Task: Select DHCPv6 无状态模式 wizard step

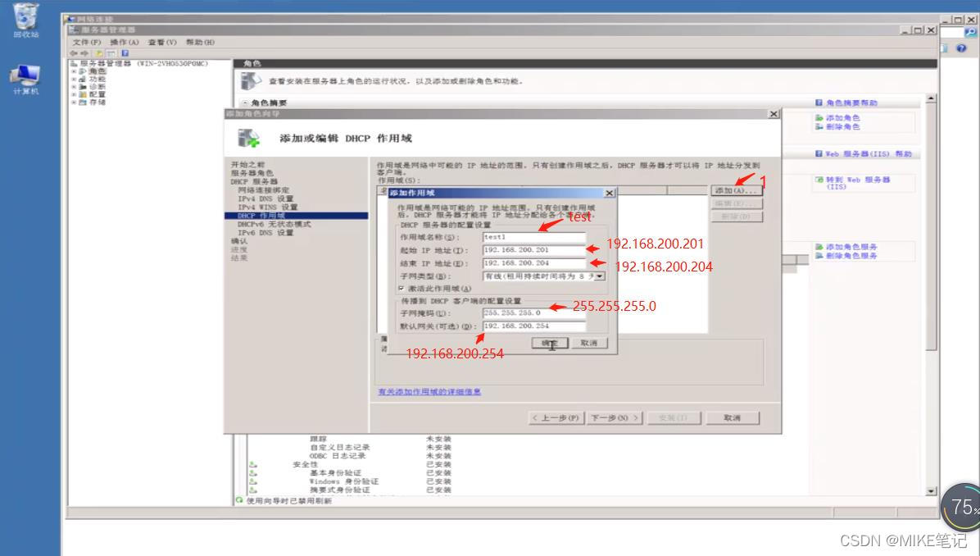Action: click(274, 224)
